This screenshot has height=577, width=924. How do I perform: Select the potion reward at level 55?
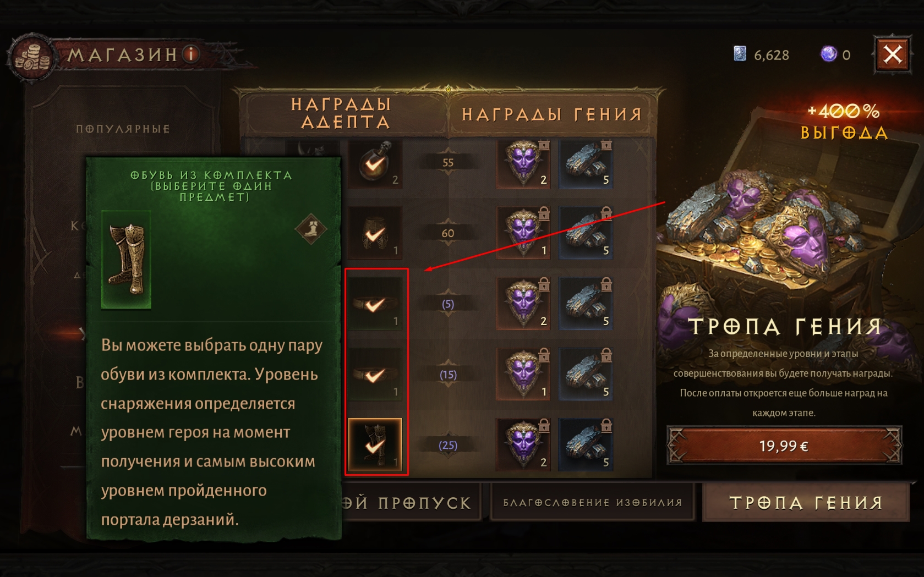pos(375,163)
